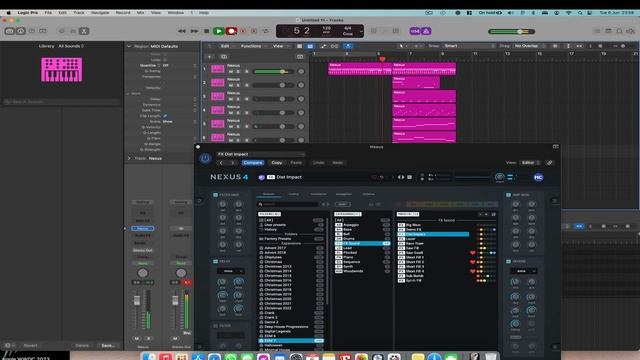Image resolution: width=640 pixels, height=360 pixels.
Task: Open the Spotlight search in menu bar
Action: (580, 13)
